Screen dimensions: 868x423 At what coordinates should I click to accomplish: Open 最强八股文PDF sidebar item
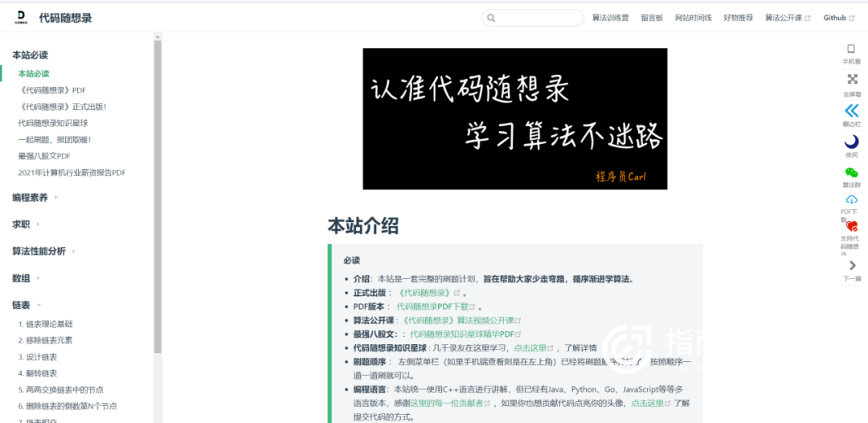click(x=44, y=156)
